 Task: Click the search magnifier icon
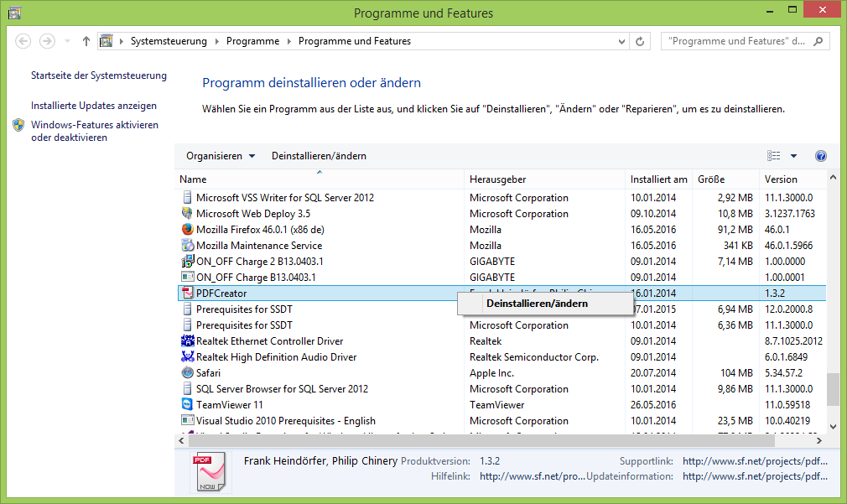click(x=818, y=41)
